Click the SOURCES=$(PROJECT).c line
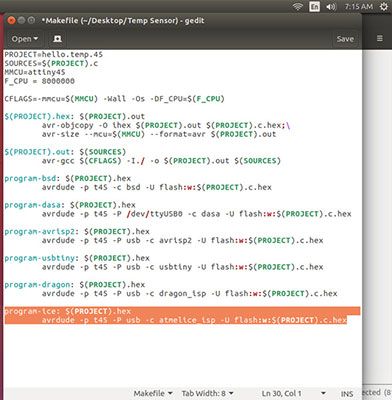The image size is (392, 400). [51, 63]
